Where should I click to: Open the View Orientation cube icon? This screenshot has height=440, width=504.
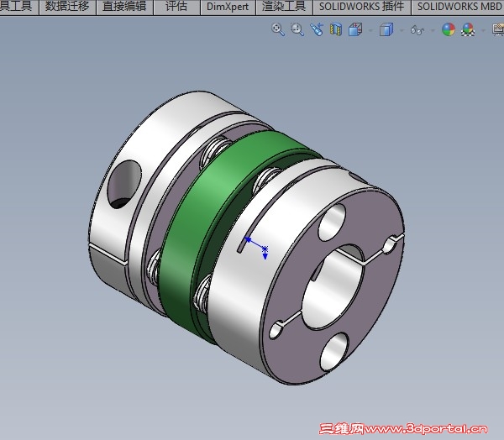pos(355,29)
